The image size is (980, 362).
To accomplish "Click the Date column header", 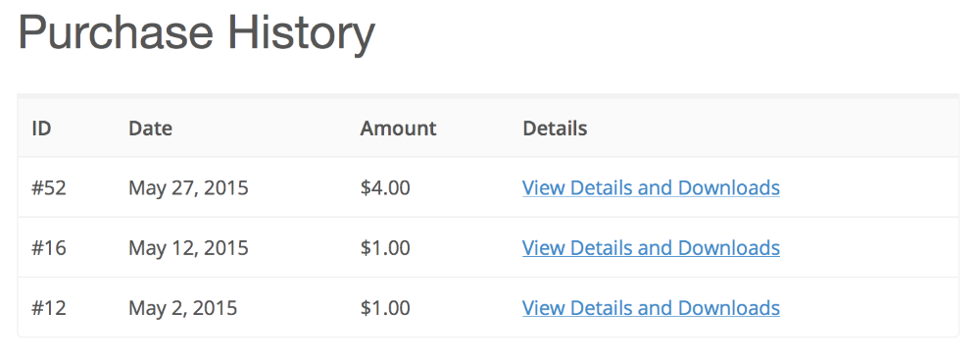I will 150,129.
